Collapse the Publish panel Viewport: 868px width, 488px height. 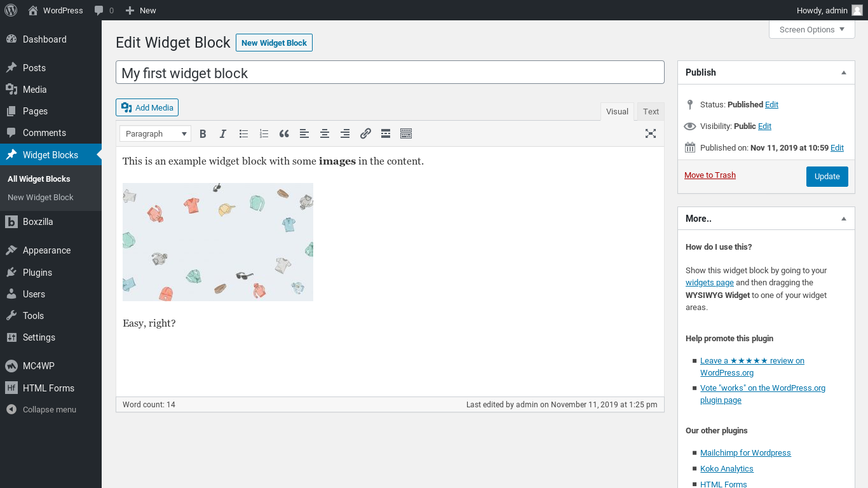pyautogui.click(x=844, y=72)
